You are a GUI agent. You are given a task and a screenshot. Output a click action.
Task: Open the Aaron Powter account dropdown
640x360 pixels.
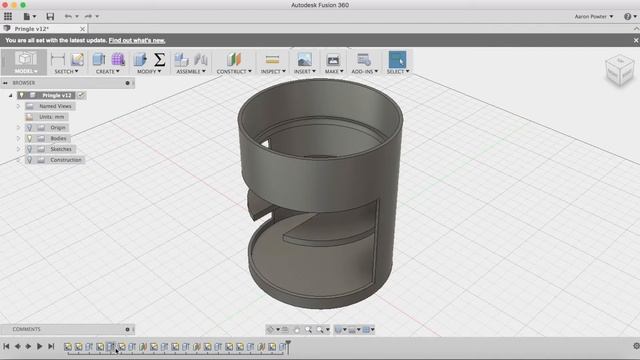pyautogui.click(x=594, y=17)
